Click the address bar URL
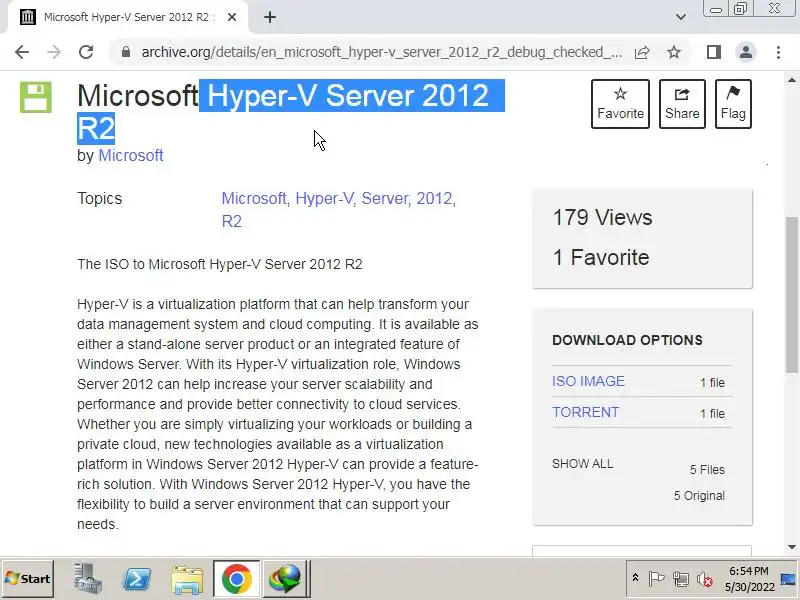The height and width of the screenshot is (600, 800). coord(382,52)
